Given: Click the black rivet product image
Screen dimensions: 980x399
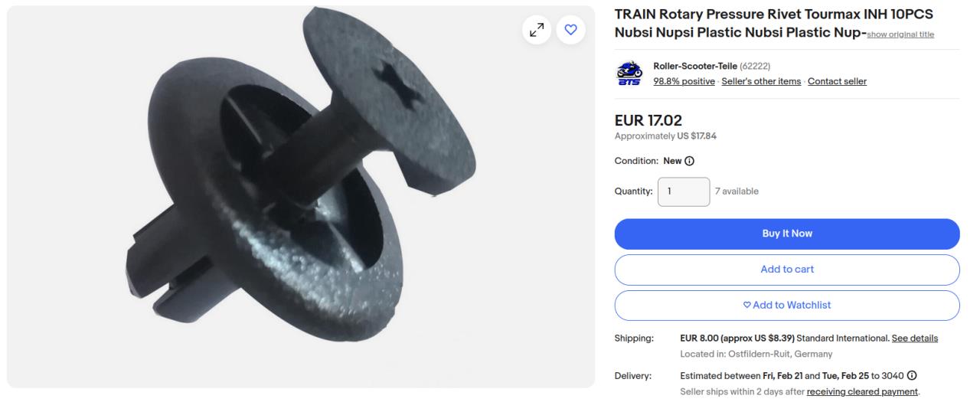Looking at the screenshot, I should (301, 197).
